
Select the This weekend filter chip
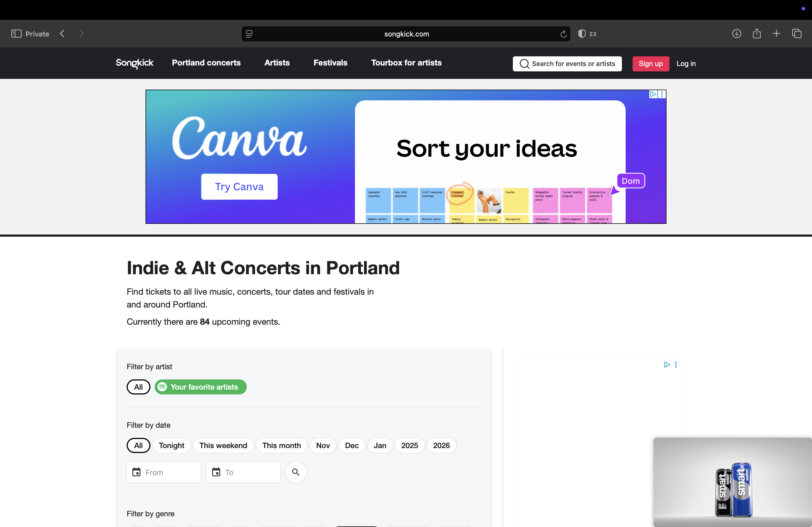(x=223, y=445)
